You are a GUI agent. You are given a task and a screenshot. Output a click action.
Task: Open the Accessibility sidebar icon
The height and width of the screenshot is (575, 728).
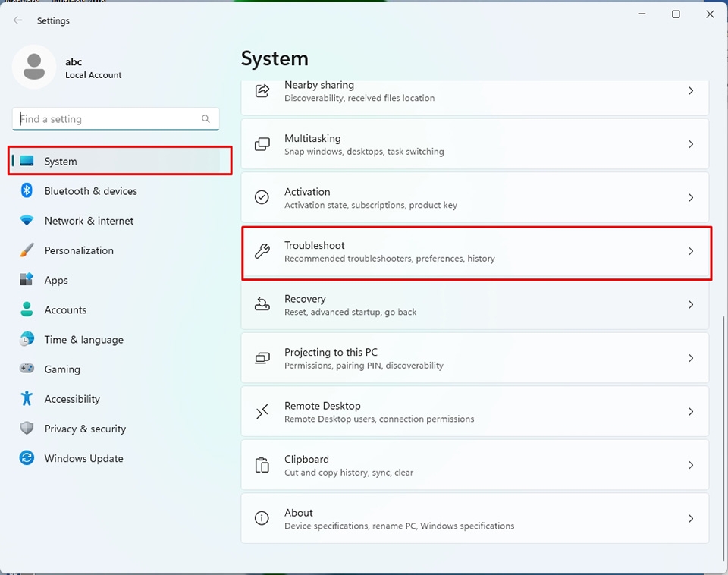(26, 399)
